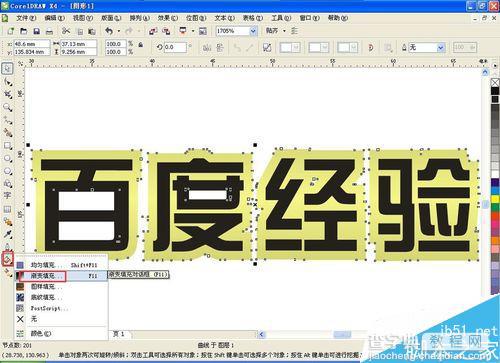
Task: Click the object width field 37.13 mm
Action: [x=78, y=44]
